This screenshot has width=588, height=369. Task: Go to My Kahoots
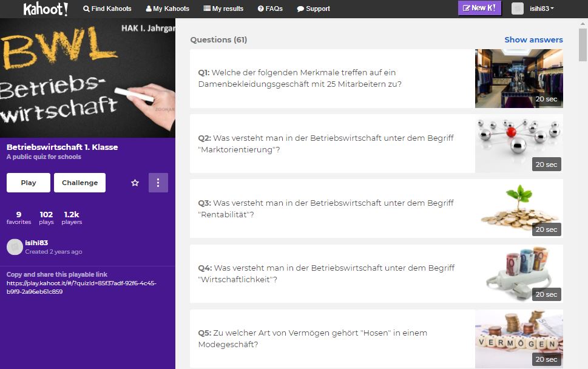pos(167,8)
